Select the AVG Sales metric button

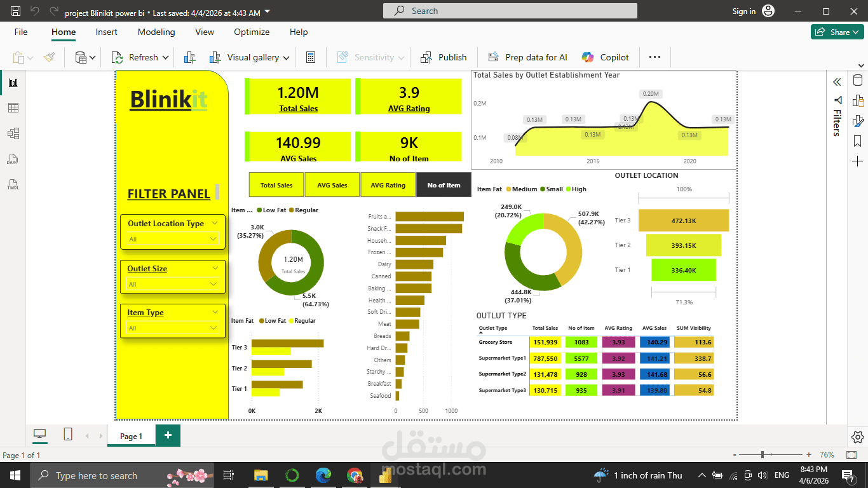332,185
